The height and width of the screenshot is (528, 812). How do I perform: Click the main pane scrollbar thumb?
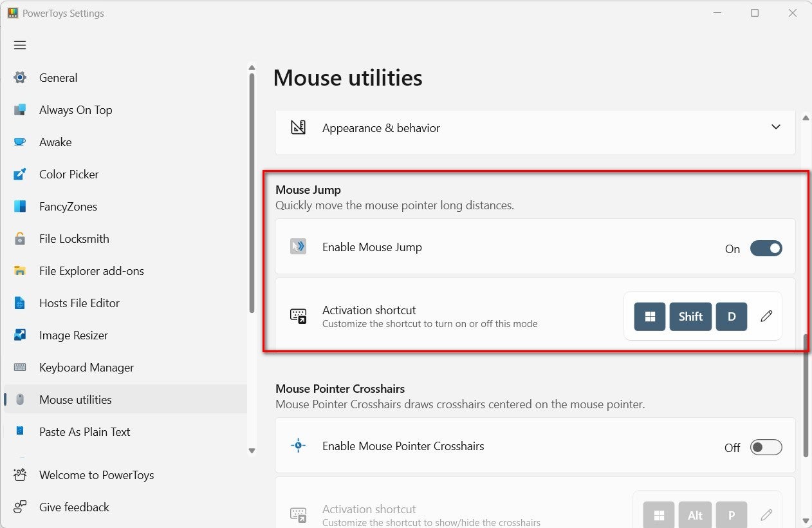tap(806, 396)
